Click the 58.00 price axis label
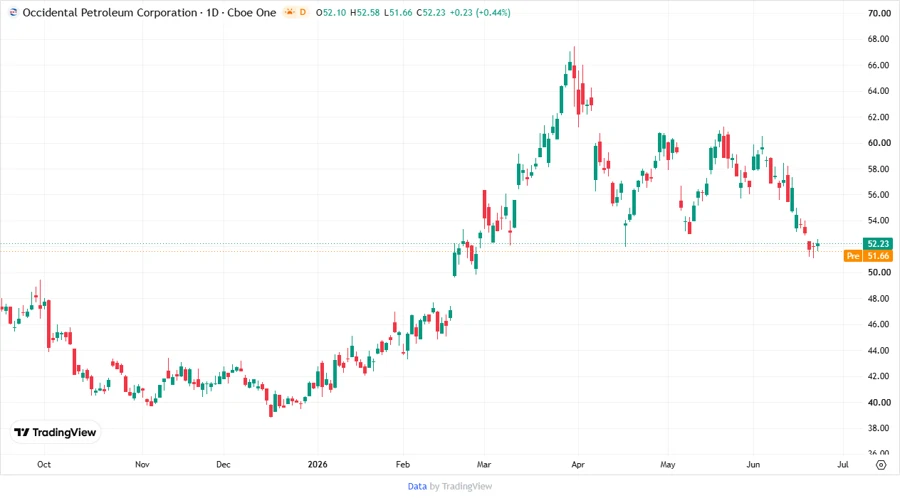900x498 pixels. pyautogui.click(x=879, y=169)
